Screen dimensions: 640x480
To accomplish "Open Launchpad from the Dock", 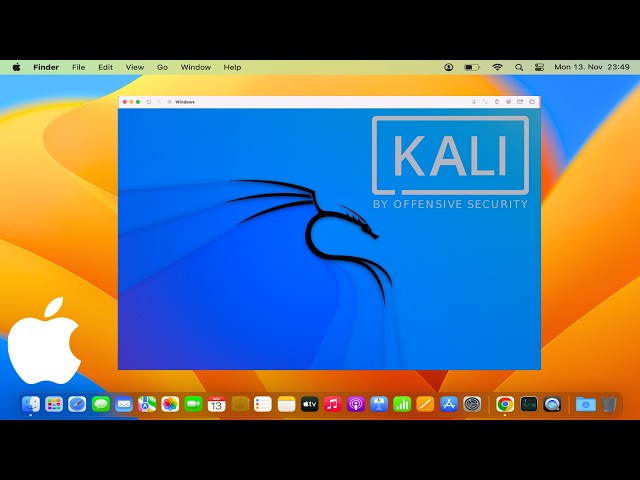I will 54,404.
